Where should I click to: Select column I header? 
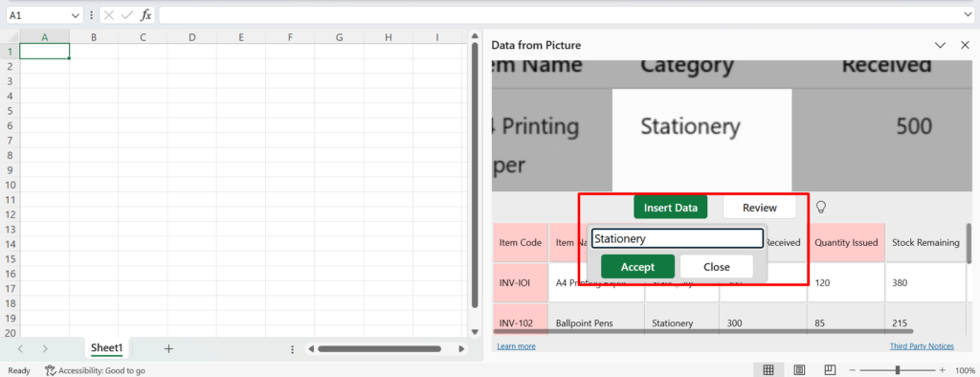[x=436, y=37]
